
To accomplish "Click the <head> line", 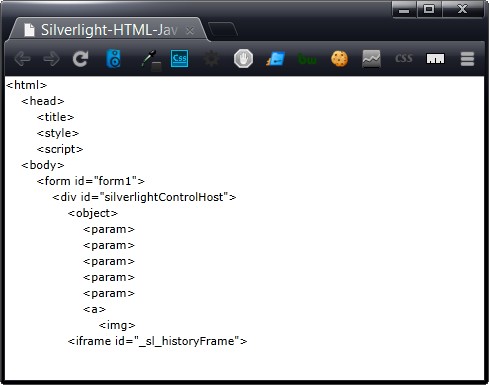I will (x=43, y=101).
